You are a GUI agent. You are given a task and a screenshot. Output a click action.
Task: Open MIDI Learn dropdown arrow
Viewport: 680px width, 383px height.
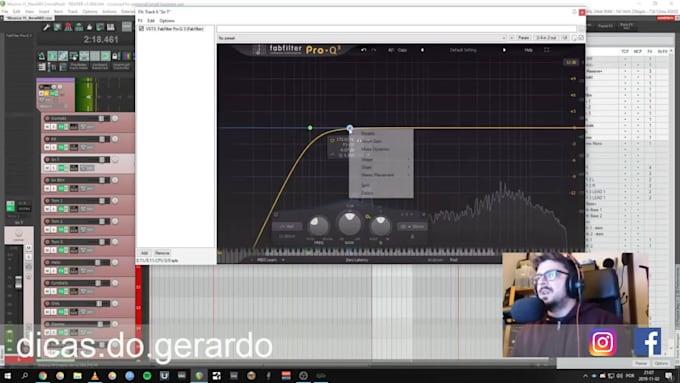(283, 260)
